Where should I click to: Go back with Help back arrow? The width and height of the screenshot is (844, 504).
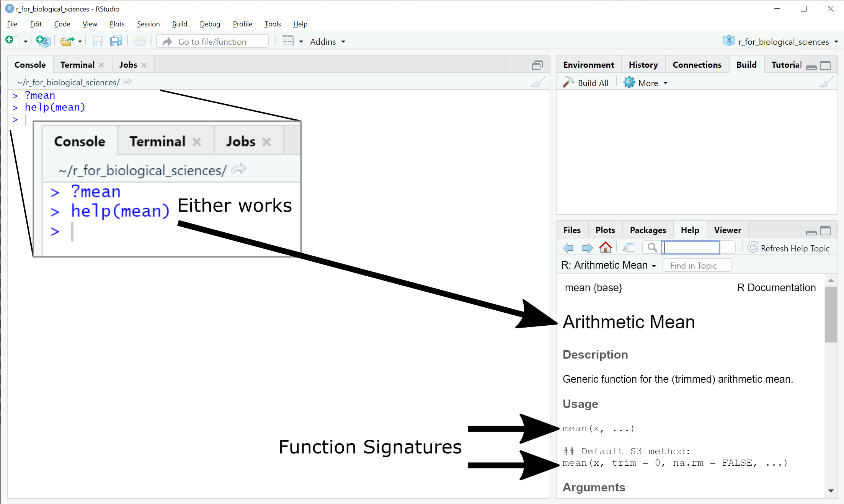coord(568,248)
